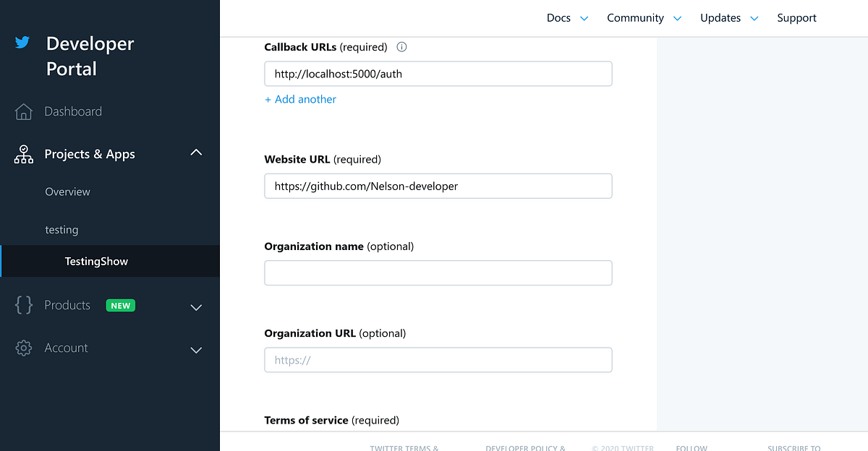Click the Add another link
868x451 pixels.
point(300,99)
